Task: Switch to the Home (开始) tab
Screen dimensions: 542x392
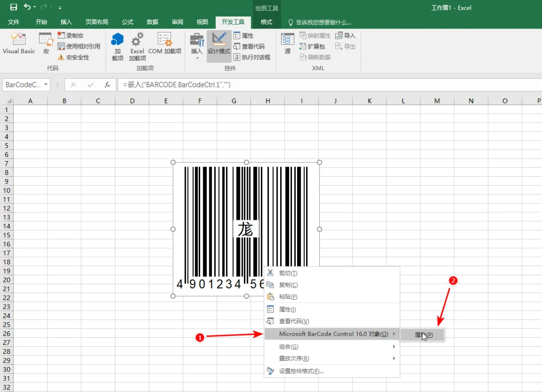Action: point(41,22)
